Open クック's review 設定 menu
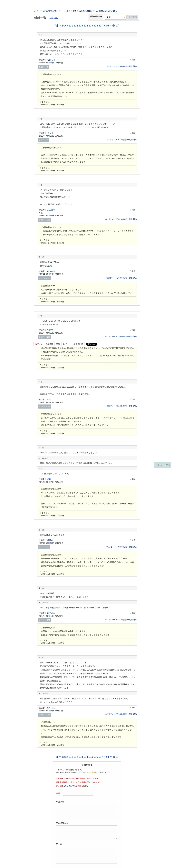The image size is (174, 868). pos(133,133)
